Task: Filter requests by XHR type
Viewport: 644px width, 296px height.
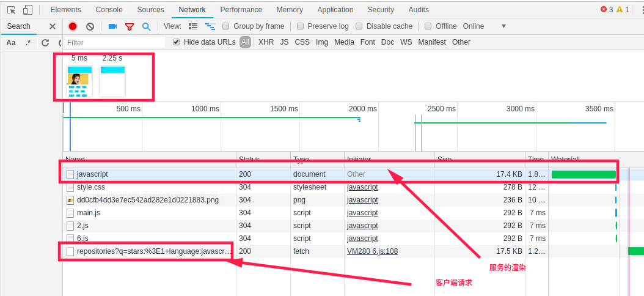Action: 266,42
